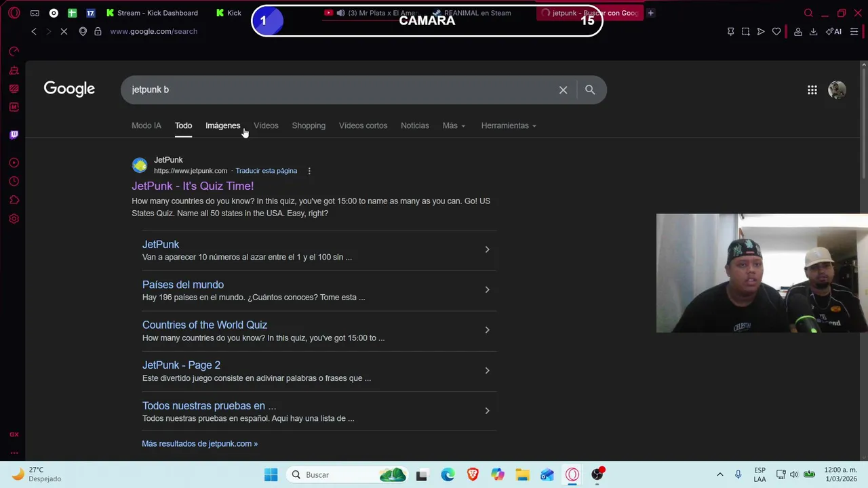Open History clock icon in sidebar

coord(14,182)
